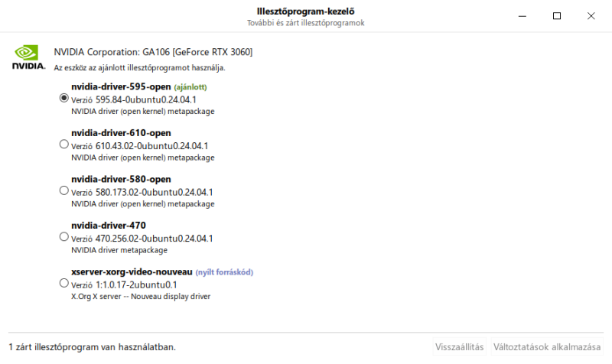Select the nvidia-driver-595-open radio button

64,98
